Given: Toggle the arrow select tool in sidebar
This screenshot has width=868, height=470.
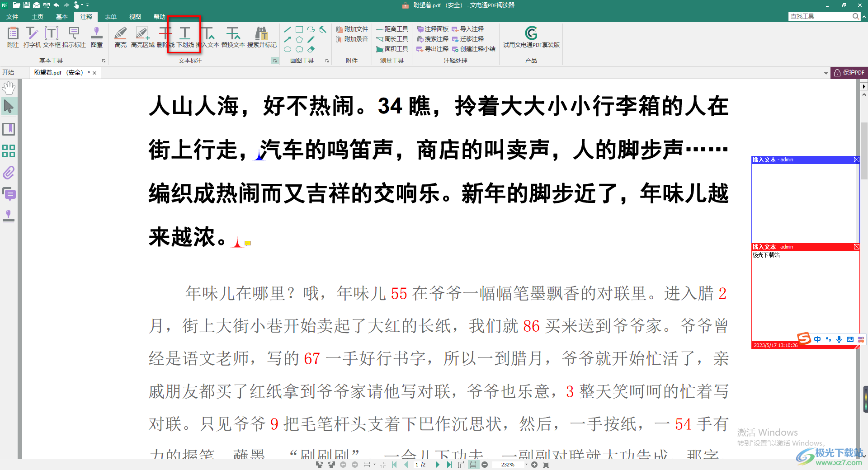Looking at the screenshot, I should (x=9, y=107).
